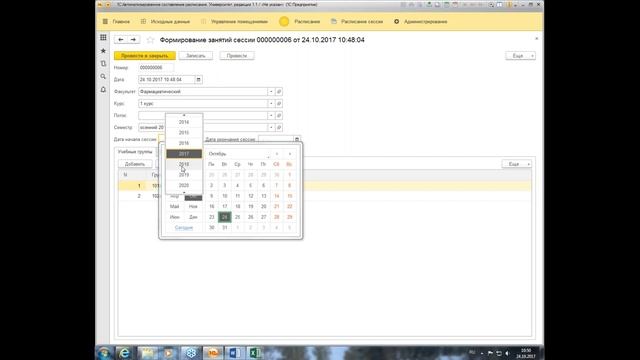Close the document tab with x
The height and width of the screenshot is (360, 640).
coord(536,38)
